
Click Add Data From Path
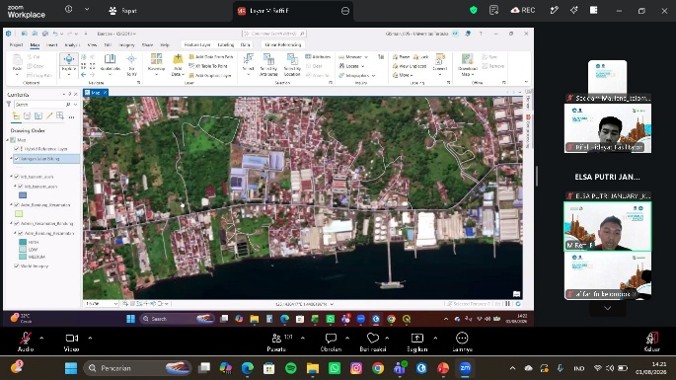coord(211,57)
